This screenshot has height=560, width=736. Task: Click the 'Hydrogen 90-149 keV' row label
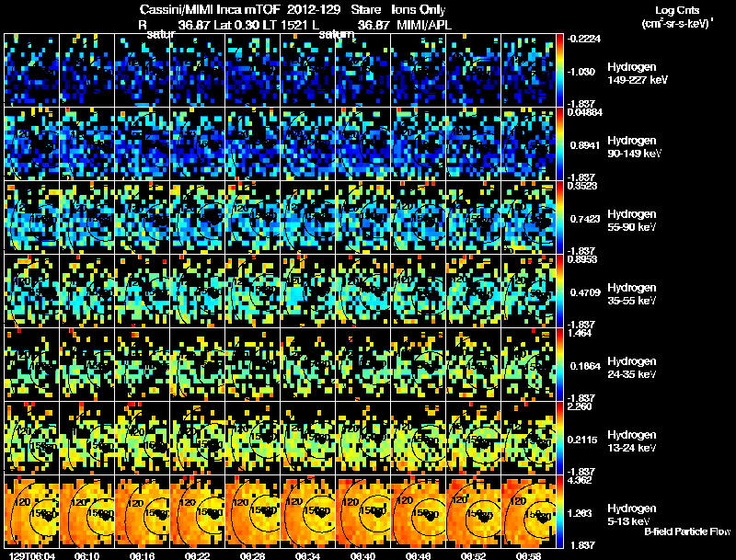click(x=634, y=147)
